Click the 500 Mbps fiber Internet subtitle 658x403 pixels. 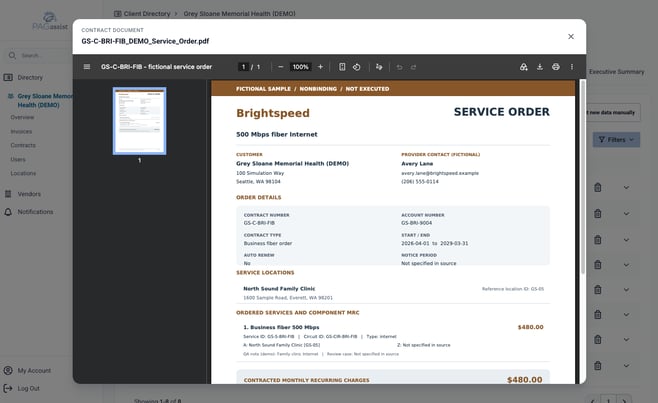click(277, 134)
